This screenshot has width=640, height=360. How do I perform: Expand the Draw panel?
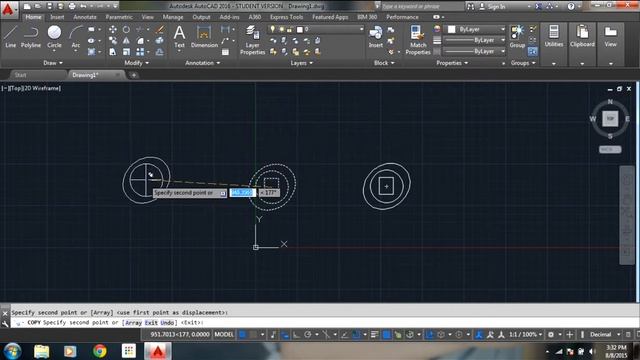pos(53,63)
